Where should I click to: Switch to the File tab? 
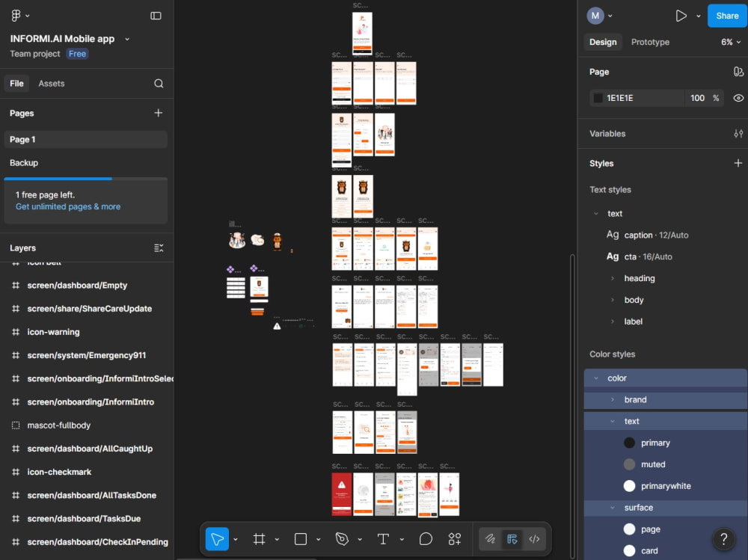[x=16, y=84]
